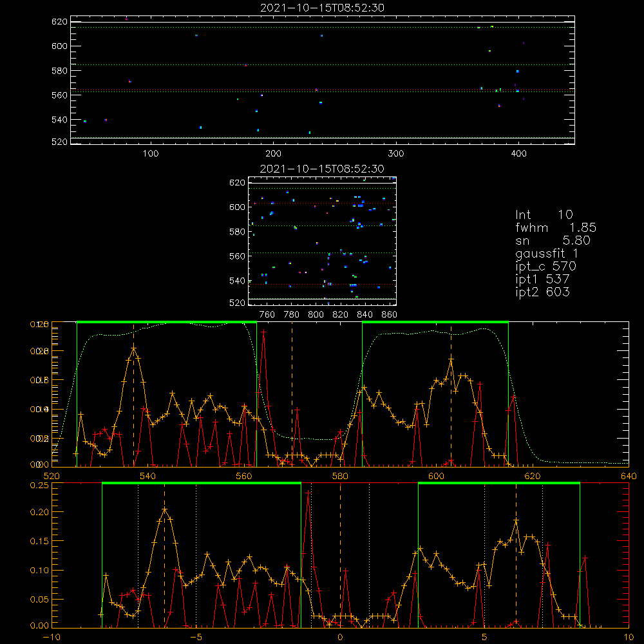Click the '820' x-axis label of middle panel
644x644 pixels.
click(x=341, y=315)
